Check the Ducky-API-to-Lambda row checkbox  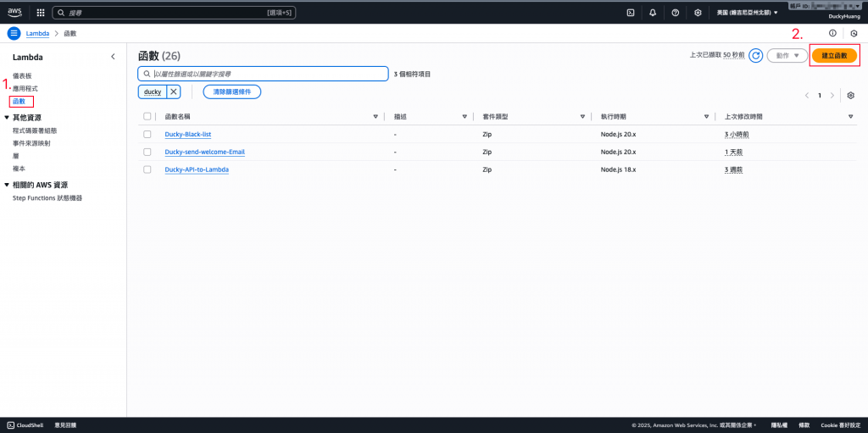(x=147, y=169)
